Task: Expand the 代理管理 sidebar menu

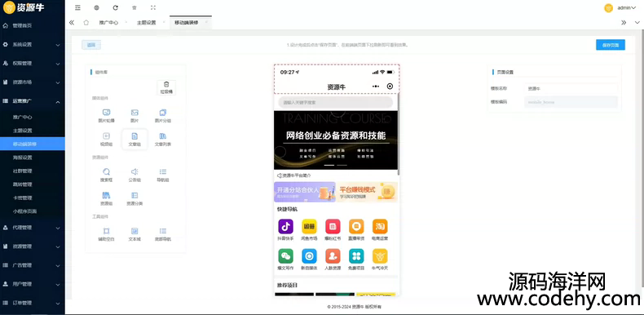Action: (x=33, y=228)
